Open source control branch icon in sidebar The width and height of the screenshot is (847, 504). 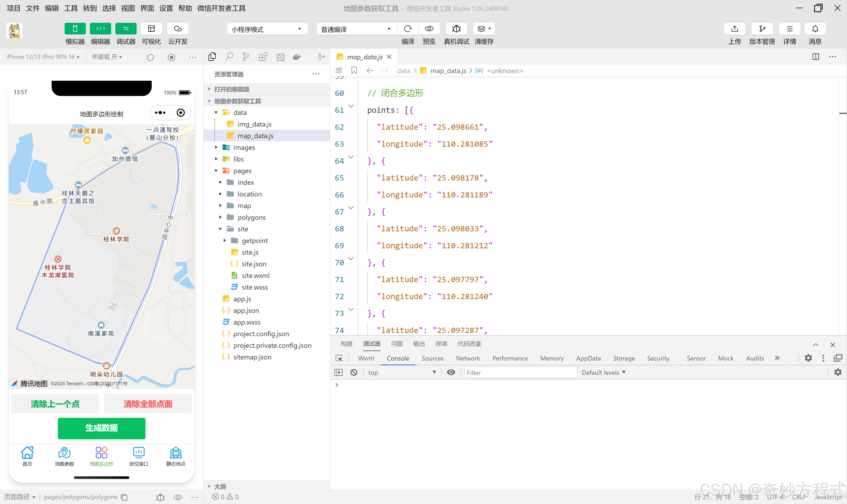(x=246, y=57)
